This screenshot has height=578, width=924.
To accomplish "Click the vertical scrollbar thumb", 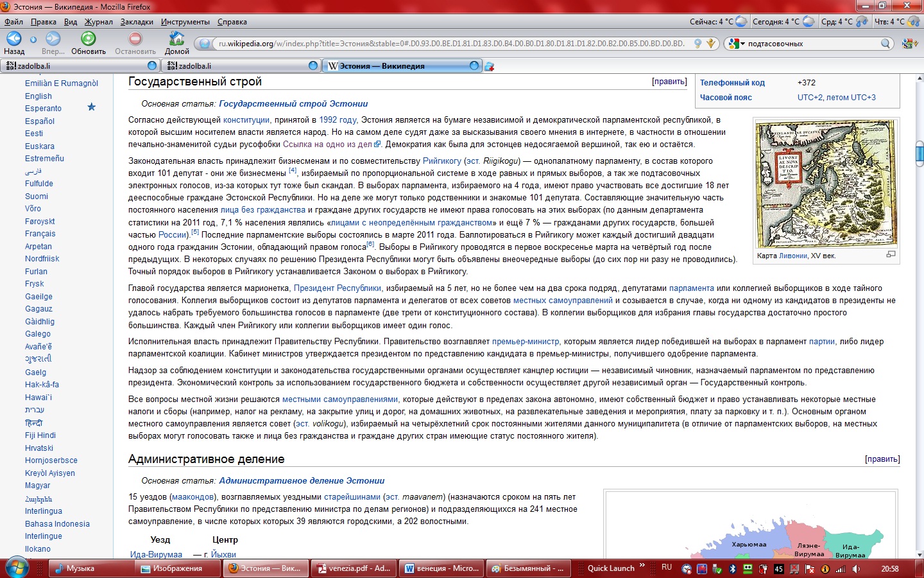I will point(920,153).
